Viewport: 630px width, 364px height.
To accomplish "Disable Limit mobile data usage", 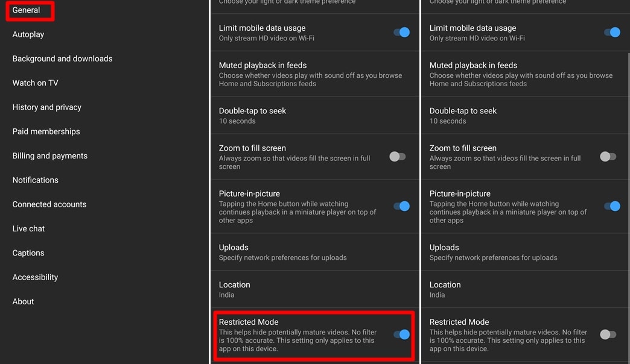I will coord(401,32).
